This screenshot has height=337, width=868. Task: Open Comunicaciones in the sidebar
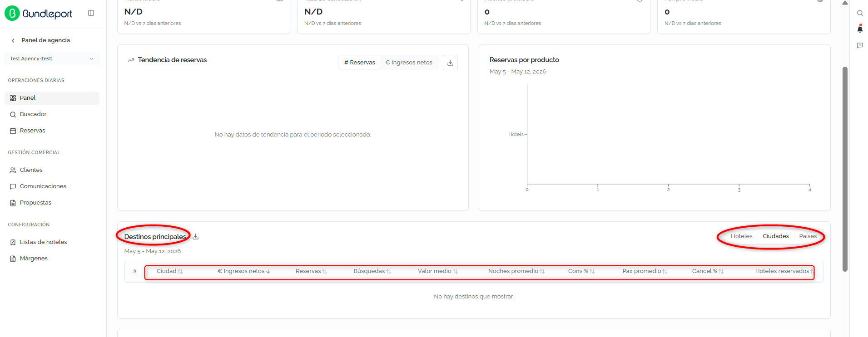52,186
